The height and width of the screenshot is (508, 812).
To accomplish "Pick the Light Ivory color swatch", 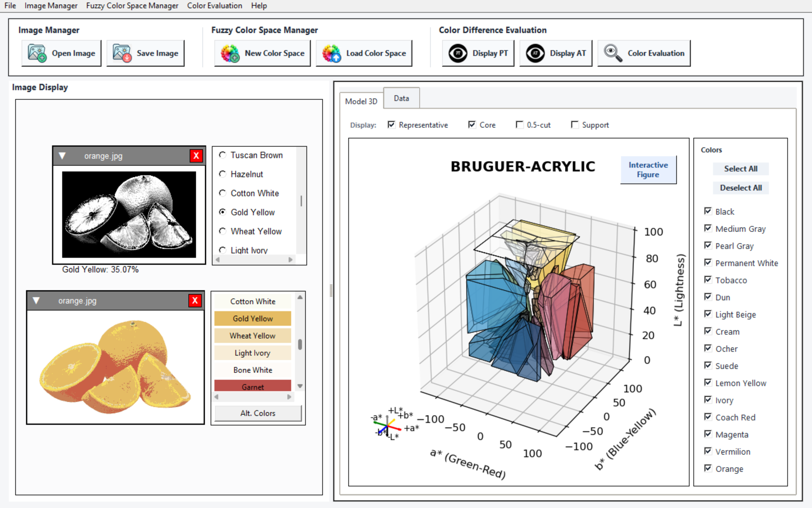I will tap(252, 353).
